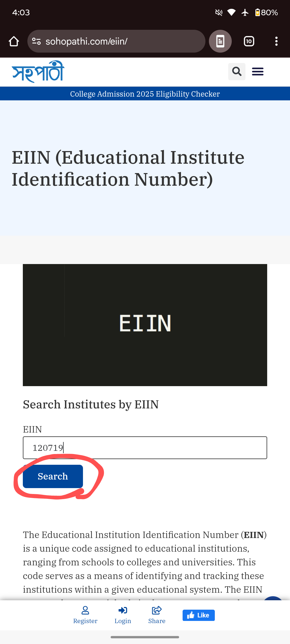Screen dimensions: 290x644
Task: Focus the EIIN number input field
Action: tap(145, 448)
